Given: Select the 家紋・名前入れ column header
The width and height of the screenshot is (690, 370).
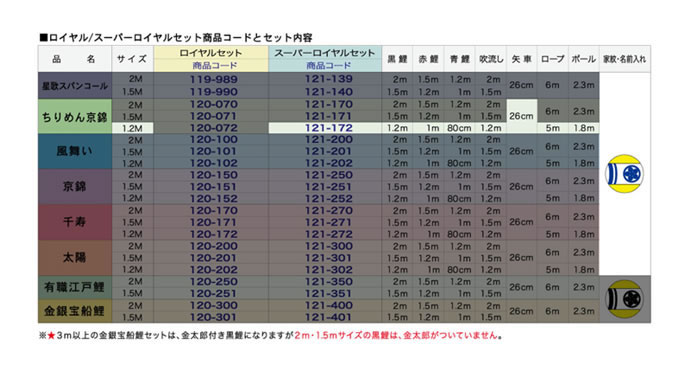Looking at the screenshot, I should coord(625,59).
